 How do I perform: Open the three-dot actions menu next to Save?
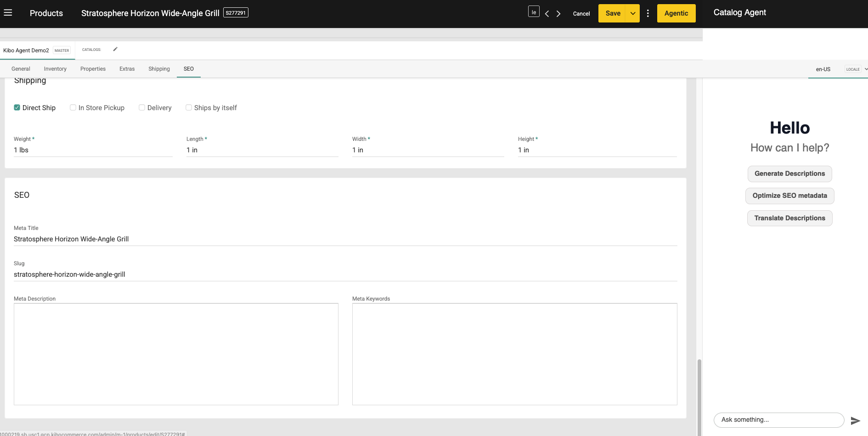(x=648, y=13)
